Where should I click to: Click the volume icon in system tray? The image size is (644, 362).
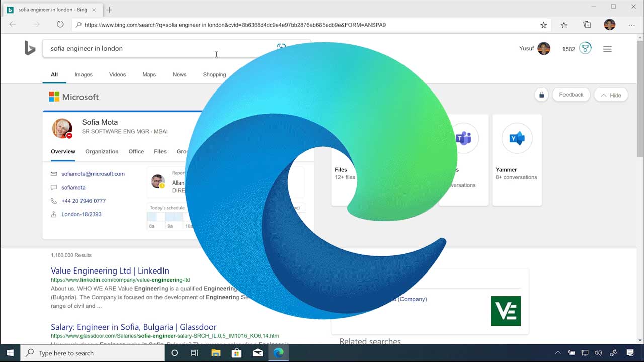[598, 353]
